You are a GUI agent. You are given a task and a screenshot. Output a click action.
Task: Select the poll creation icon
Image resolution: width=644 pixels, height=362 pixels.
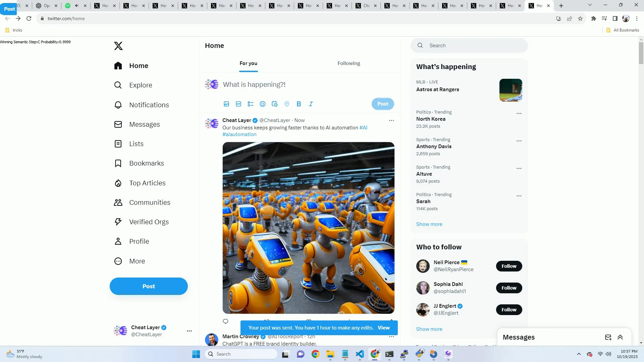pos(250,104)
